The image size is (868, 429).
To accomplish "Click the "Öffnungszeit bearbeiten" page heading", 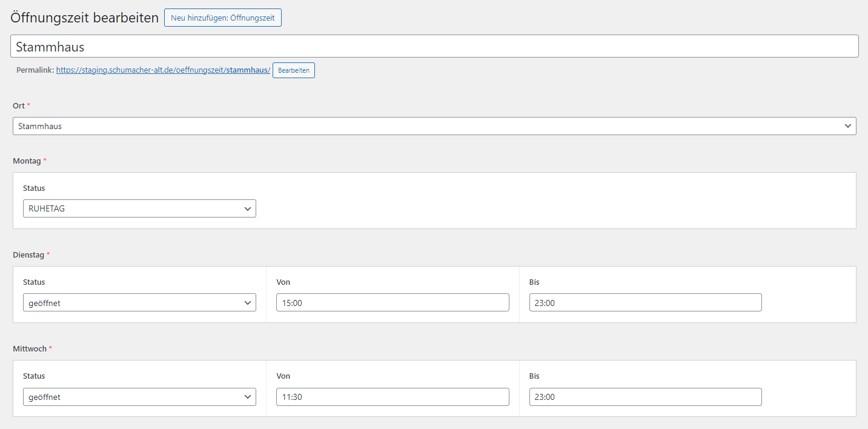I will point(84,18).
